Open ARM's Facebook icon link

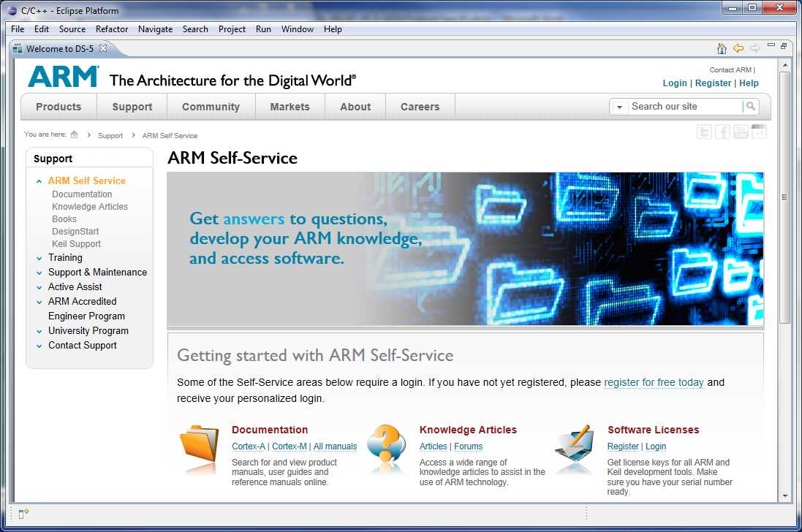[x=722, y=132]
